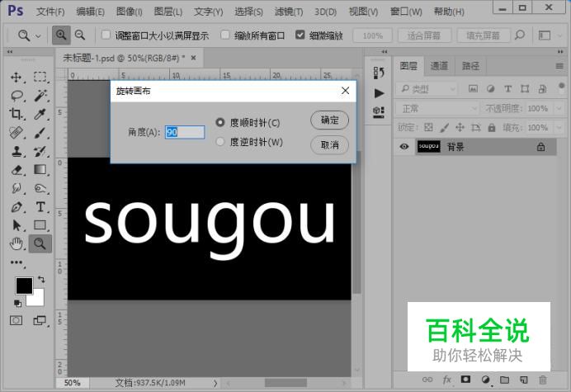This screenshot has width=571, height=392.
Task: Open the Image menu
Action: (129, 12)
